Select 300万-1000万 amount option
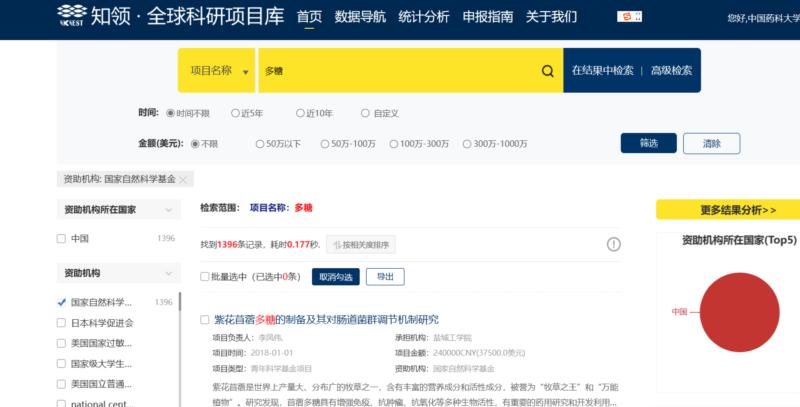Viewport: 800px width, 407px height. pos(466,144)
